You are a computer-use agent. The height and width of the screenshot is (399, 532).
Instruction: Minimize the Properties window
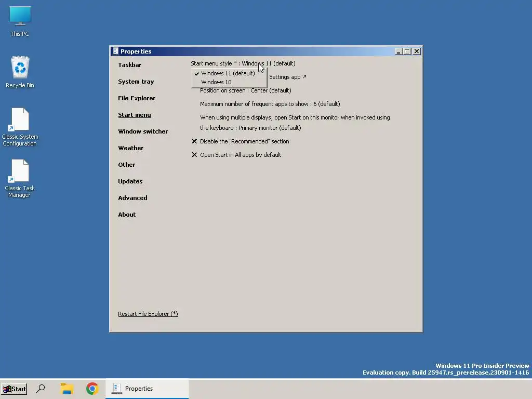[x=398, y=51]
